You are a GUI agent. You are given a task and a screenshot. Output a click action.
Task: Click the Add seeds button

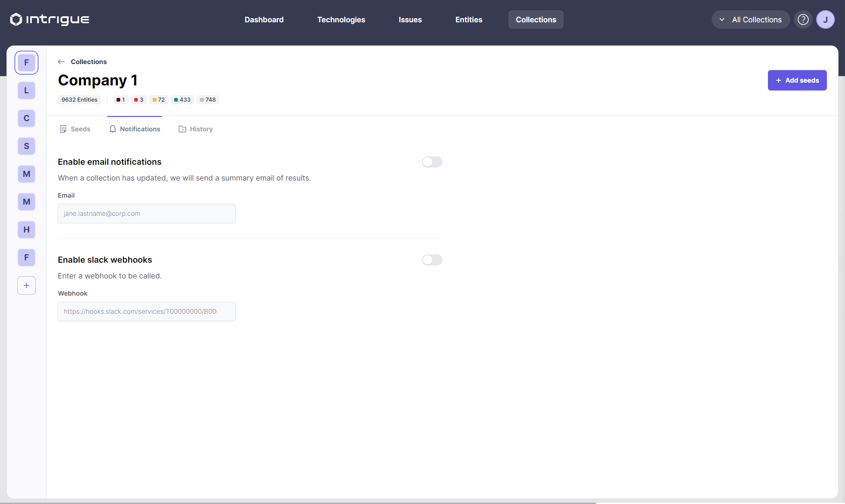click(797, 80)
